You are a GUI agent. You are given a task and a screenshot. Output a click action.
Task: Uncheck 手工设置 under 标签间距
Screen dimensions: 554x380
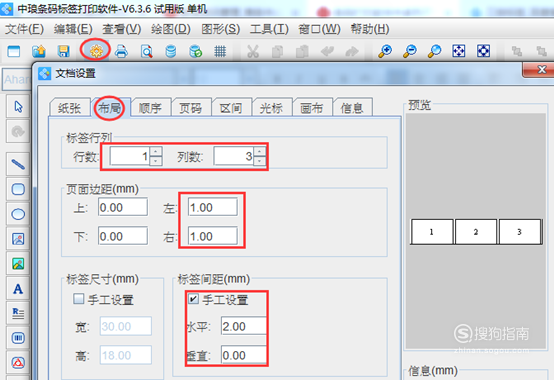[193, 299]
